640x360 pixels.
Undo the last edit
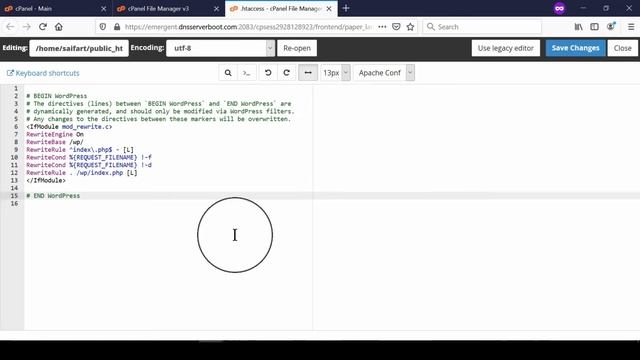[268, 73]
